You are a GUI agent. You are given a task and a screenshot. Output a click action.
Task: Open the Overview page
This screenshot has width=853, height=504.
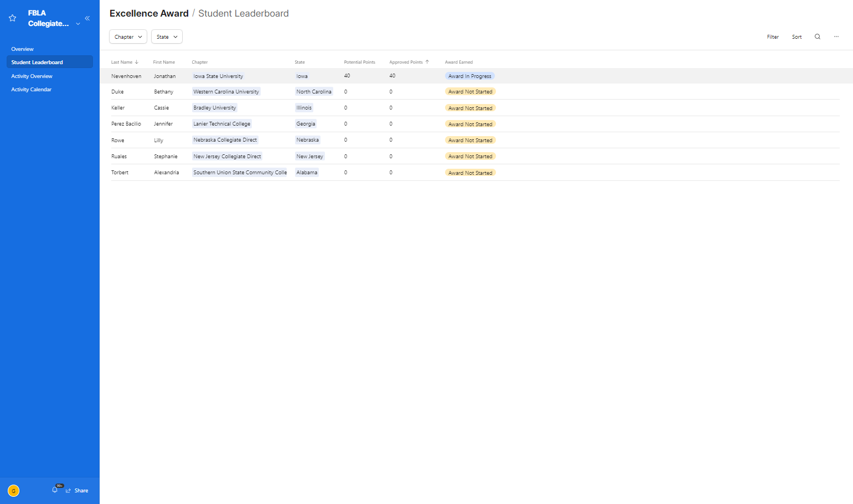pos(23,49)
